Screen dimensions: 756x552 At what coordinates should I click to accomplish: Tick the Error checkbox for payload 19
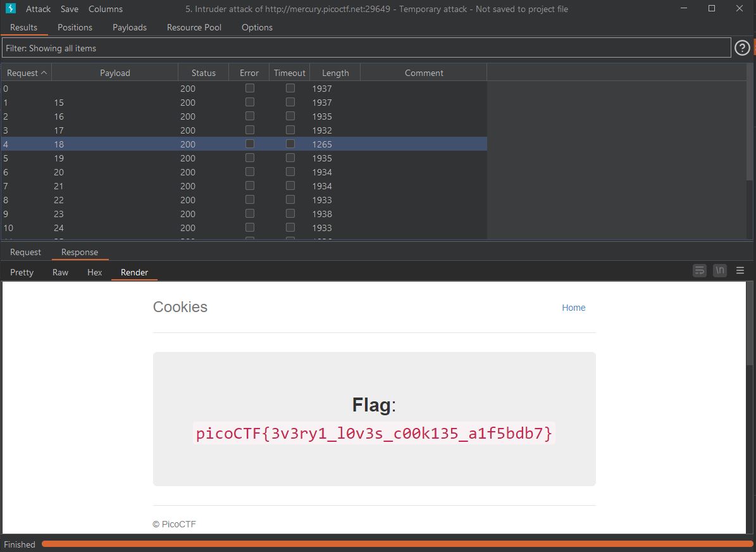(250, 158)
